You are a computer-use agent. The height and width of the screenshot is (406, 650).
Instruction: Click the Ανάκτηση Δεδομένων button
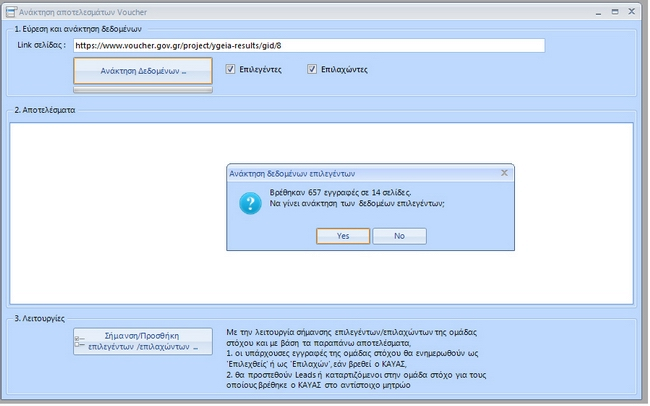click(143, 71)
